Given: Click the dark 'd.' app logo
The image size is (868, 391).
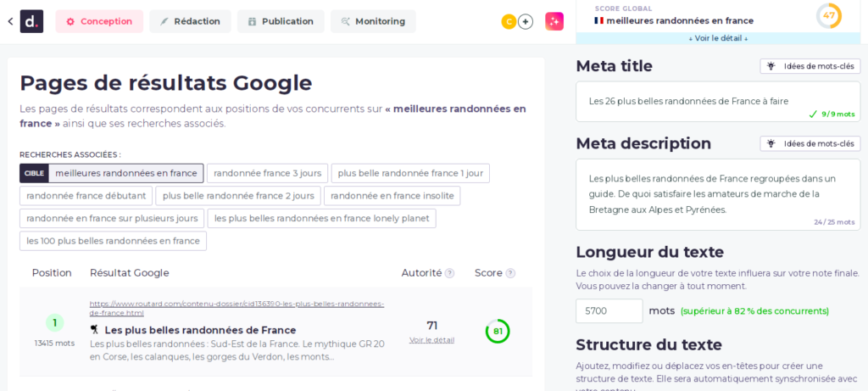Looking at the screenshot, I should point(32,21).
